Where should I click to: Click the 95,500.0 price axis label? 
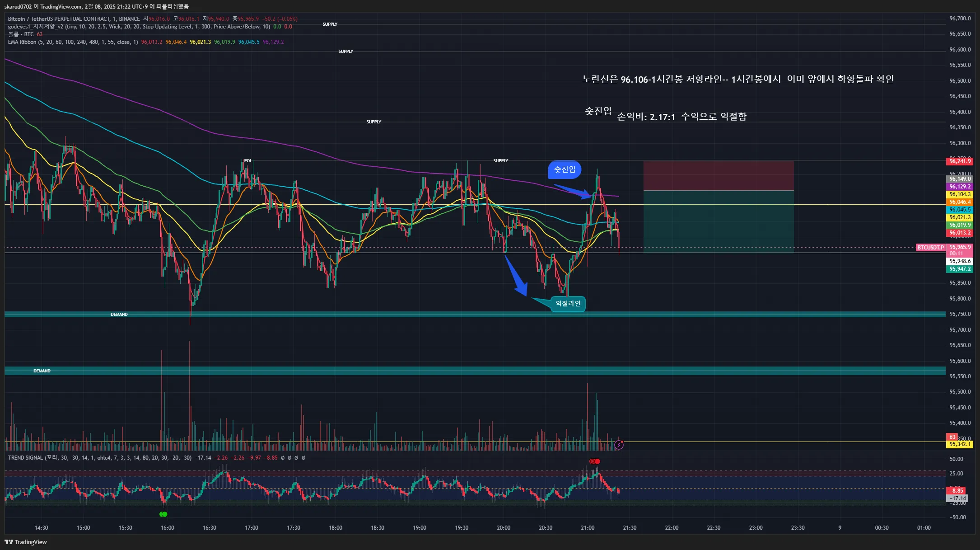click(960, 392)
